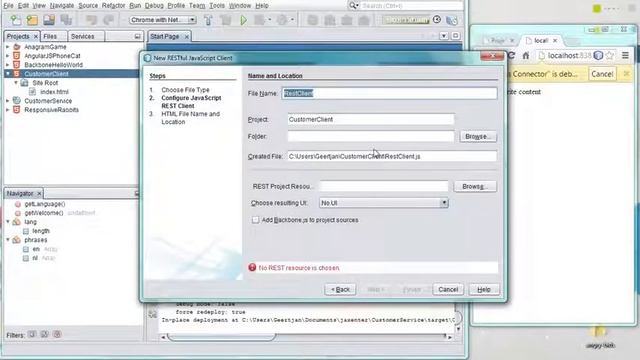Open the Refactor menu
This screenshot has height=360, width=640.
[113, 5]
